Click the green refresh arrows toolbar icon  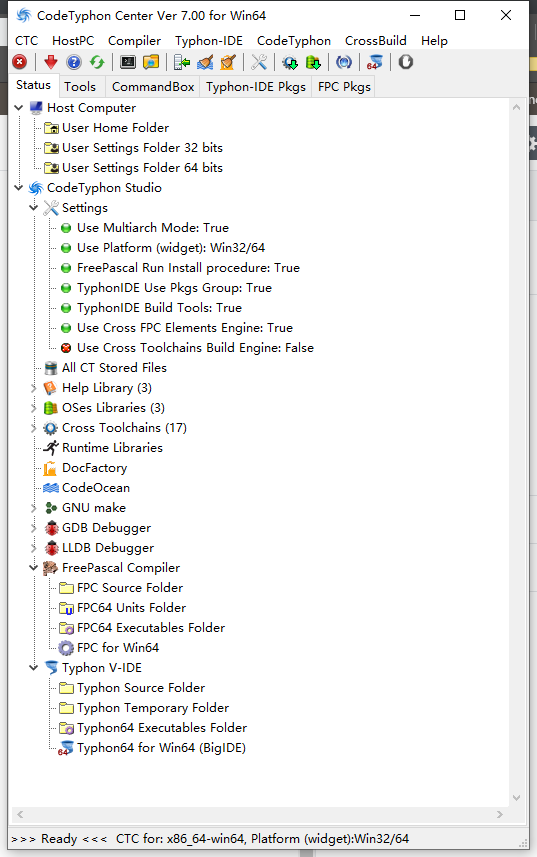point(97,62)
